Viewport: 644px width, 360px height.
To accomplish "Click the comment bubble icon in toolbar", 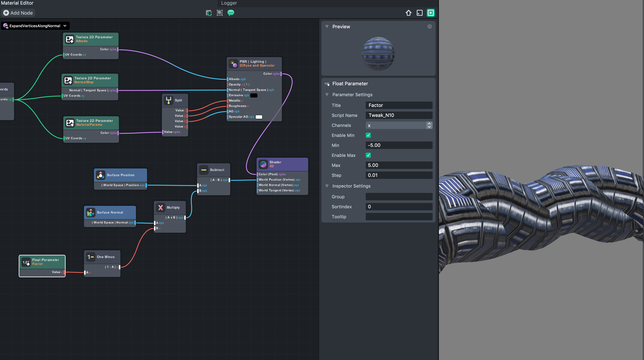I will 231,13.
